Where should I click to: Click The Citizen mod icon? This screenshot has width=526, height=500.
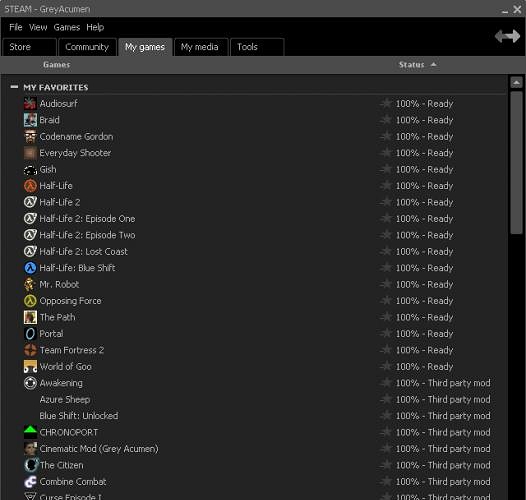tap(30, 465)
